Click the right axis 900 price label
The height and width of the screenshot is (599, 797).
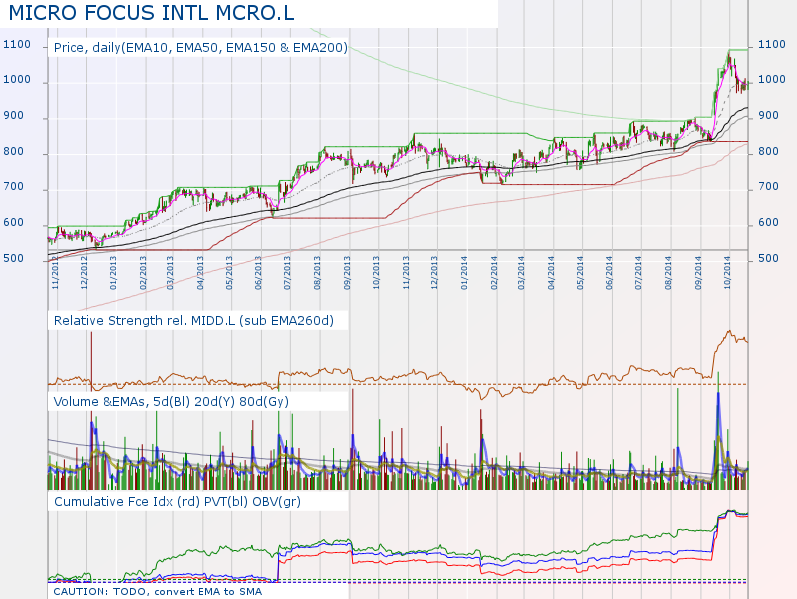[x=769, y=116]
